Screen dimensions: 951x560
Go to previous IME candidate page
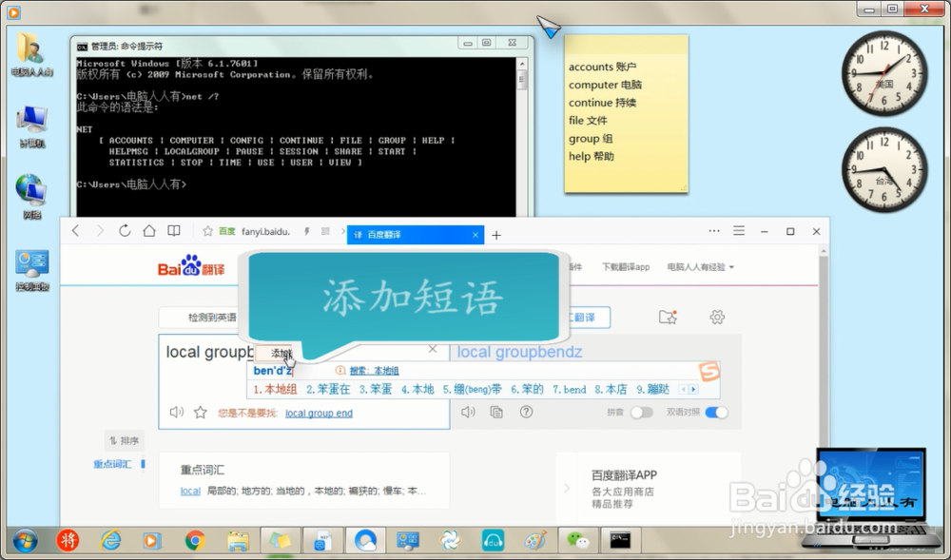pos(684,389)
